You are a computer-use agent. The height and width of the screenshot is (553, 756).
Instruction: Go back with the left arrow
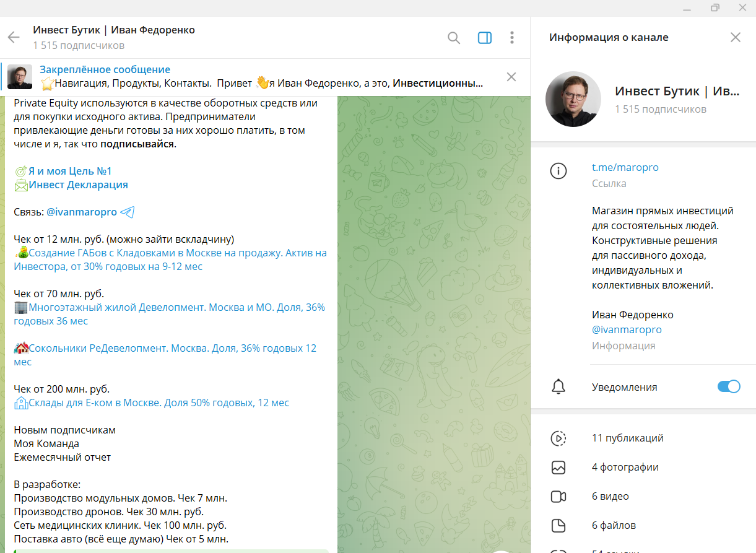(14, 38)
